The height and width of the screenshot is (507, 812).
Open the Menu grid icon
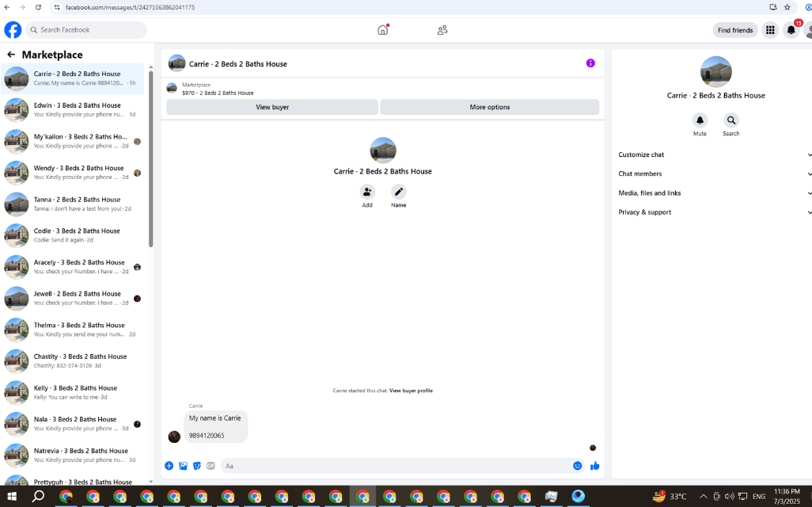(x=770, y=30)
